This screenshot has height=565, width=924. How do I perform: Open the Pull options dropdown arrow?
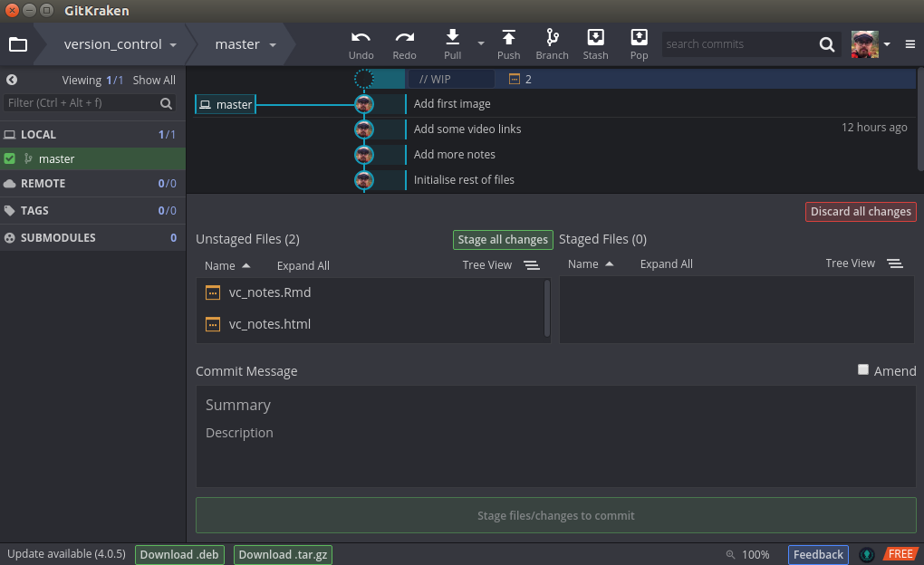481,43
